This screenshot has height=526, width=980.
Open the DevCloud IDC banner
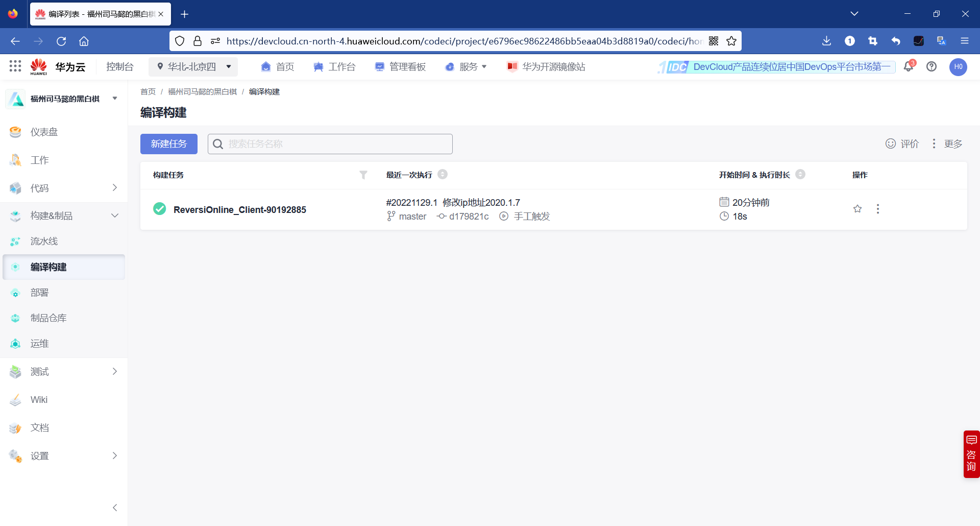click(x=776, y=67)
